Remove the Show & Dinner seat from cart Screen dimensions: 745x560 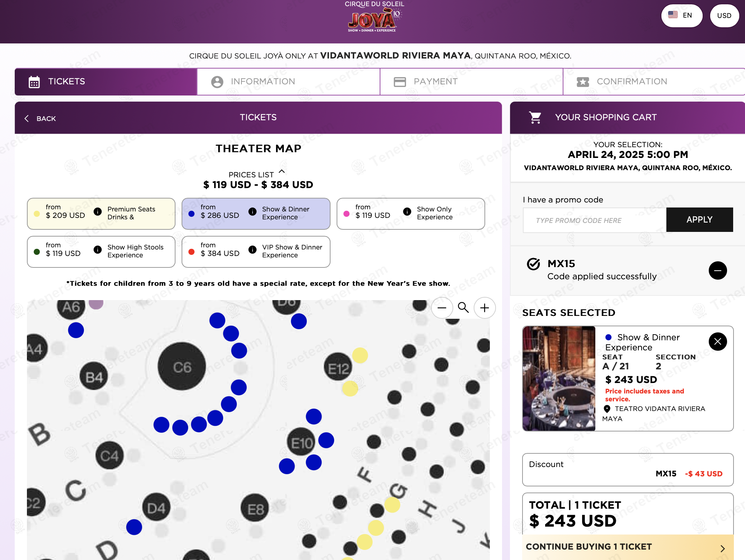718,341
